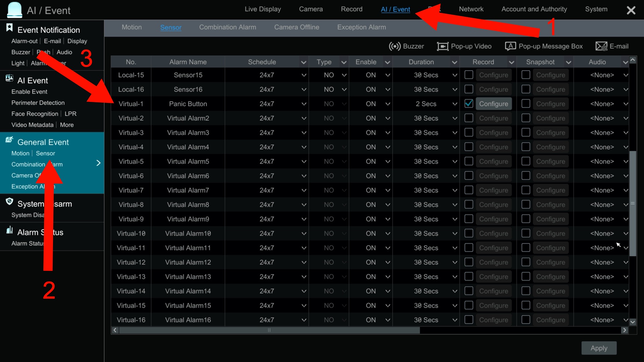The height and width of the screenshot is (362, 644).
Task: Click the horizontal scrollbar thumb
Action: [269, 330]
